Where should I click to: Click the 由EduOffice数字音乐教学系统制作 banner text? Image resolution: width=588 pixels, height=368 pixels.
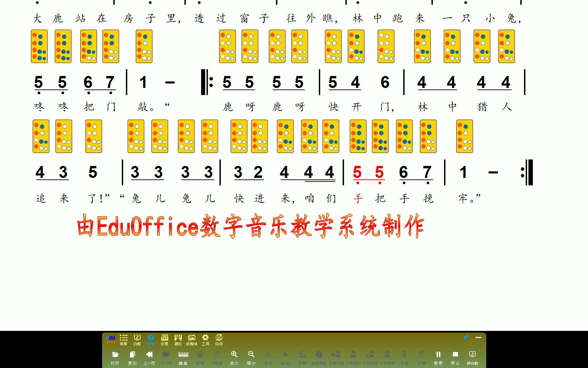click(x=250, y=226)
